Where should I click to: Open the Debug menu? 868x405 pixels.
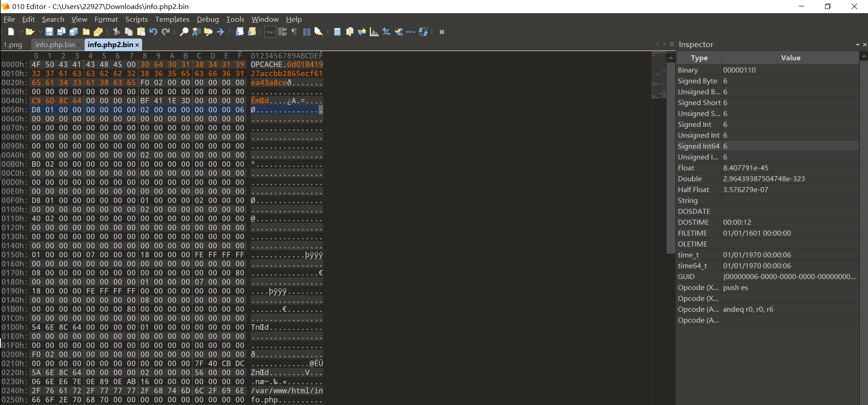[208, 19]
